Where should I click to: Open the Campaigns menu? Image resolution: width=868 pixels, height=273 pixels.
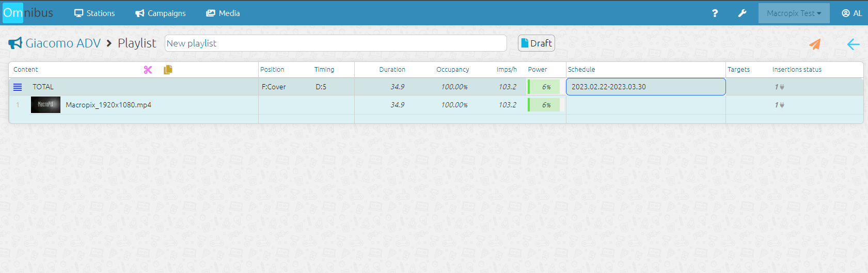pyautogui.click(x=161, y=13)
